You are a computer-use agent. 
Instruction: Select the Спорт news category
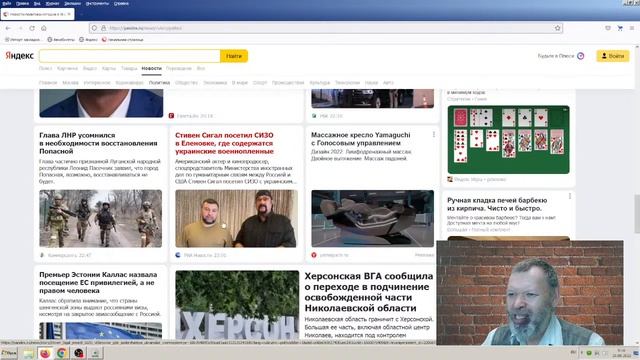coord(260,82)
